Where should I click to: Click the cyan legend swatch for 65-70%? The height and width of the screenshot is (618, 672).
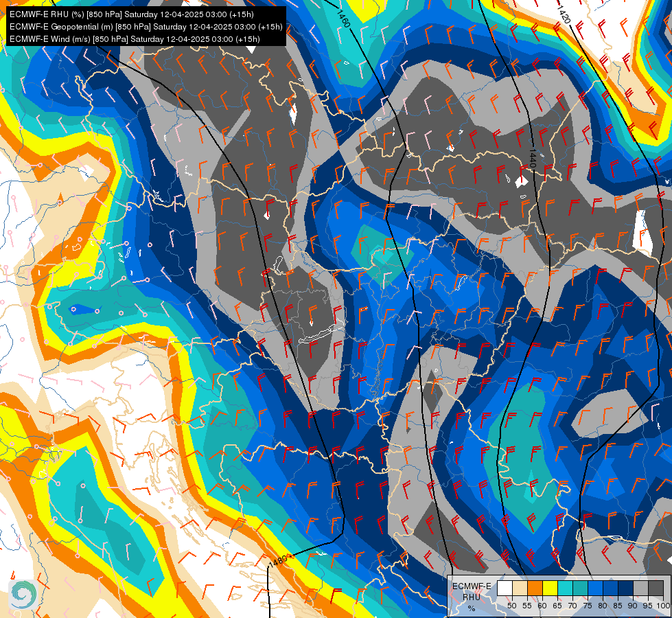566,588
